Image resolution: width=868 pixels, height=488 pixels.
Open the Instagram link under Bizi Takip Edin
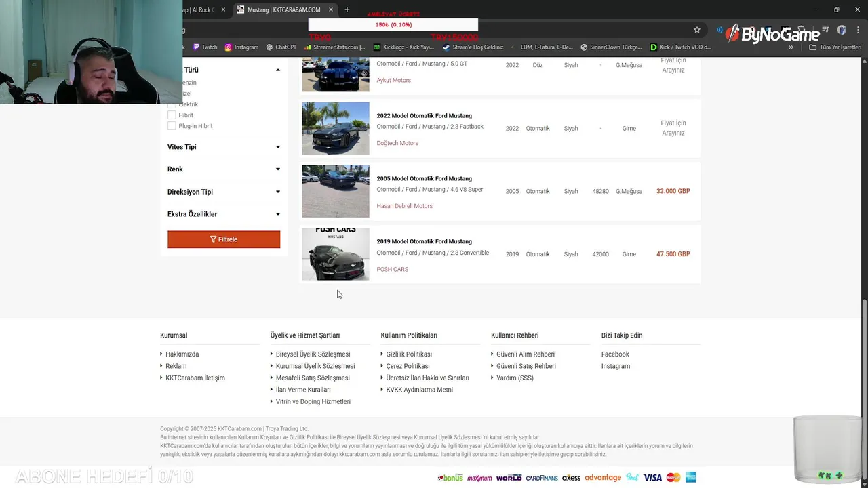(x=616, y=366)
